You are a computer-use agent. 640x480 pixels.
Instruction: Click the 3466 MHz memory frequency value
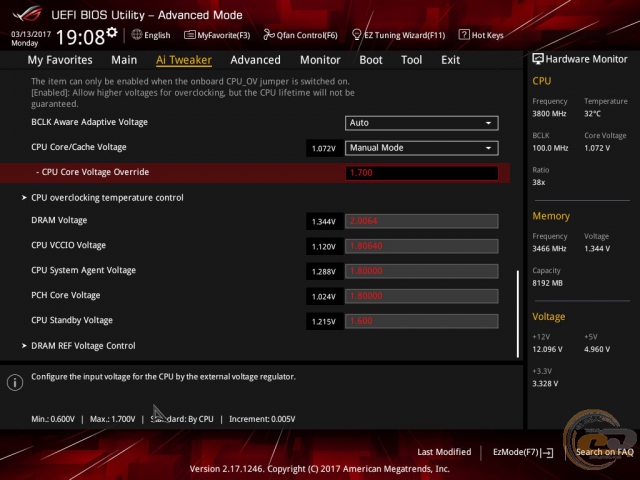click(x=549, y=249)
